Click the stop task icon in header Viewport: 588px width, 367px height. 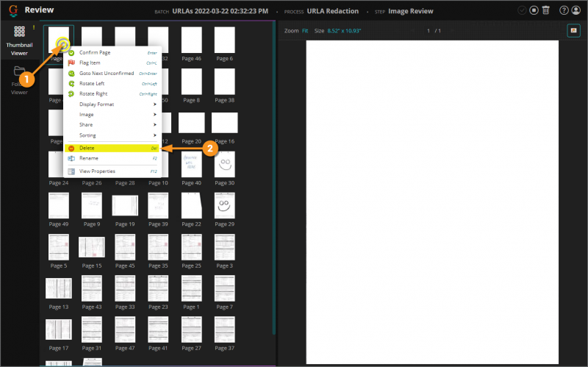pos(534,10)
